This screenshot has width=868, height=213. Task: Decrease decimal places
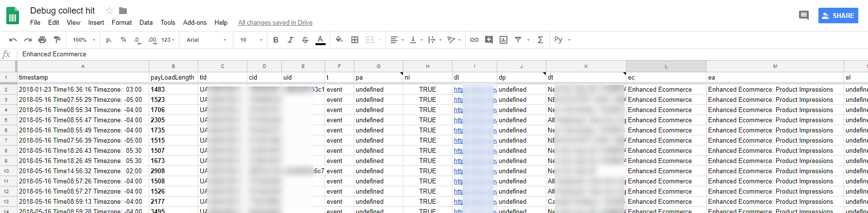[x=138, y=40]
